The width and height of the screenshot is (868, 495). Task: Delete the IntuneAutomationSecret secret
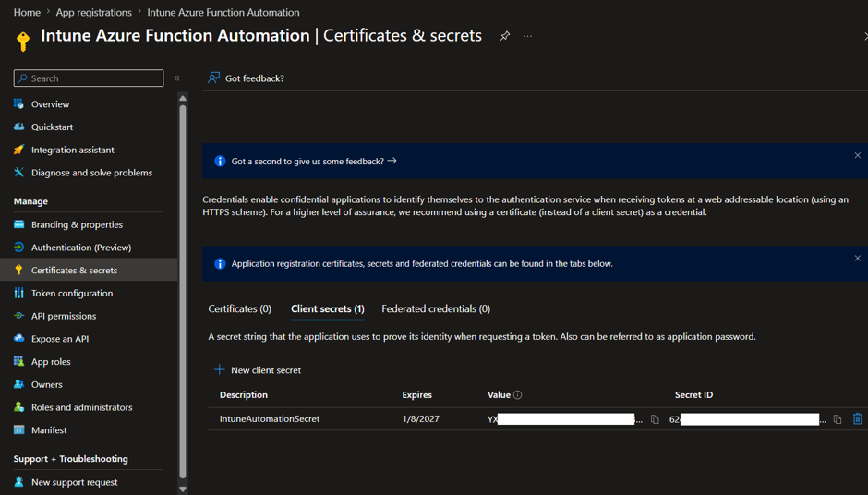tap(858, 418)
